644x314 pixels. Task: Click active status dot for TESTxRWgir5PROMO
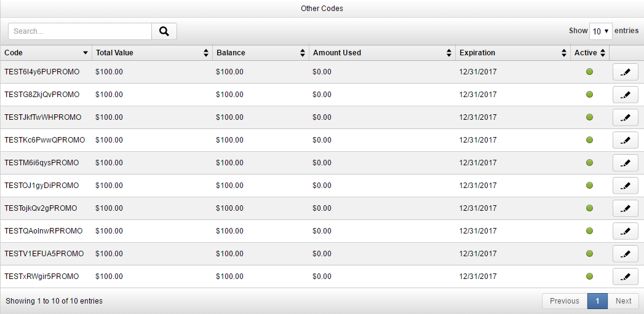click(589, 277)
